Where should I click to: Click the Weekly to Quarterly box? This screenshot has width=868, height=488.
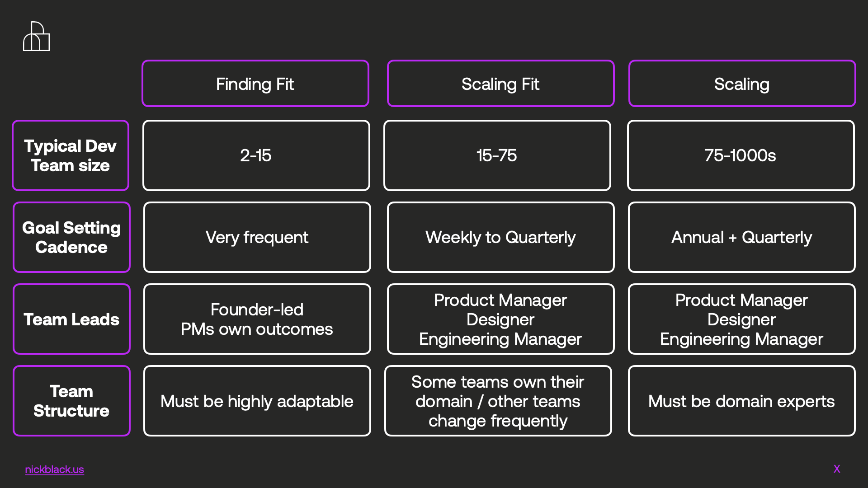(x=501, y=237)
